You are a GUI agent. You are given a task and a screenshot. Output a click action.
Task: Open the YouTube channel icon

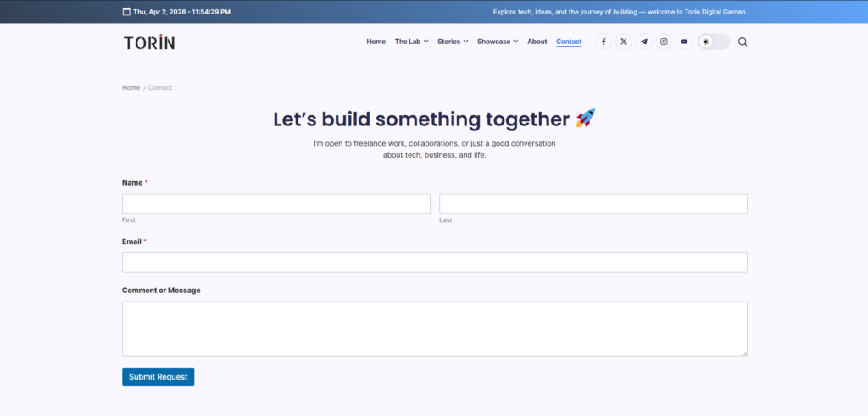[x=684, y=42]
